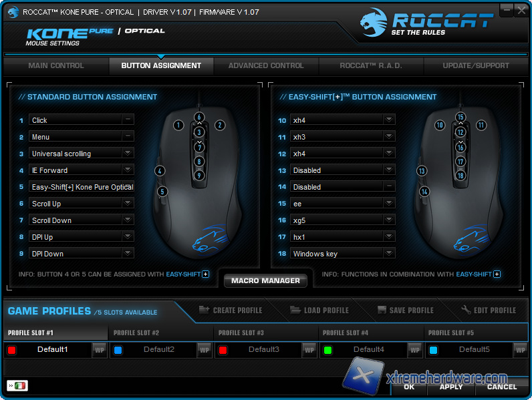This screenshot has width=532, height=400.
Task: Select Profile Slot #3 tab
Action: [241, 333]
